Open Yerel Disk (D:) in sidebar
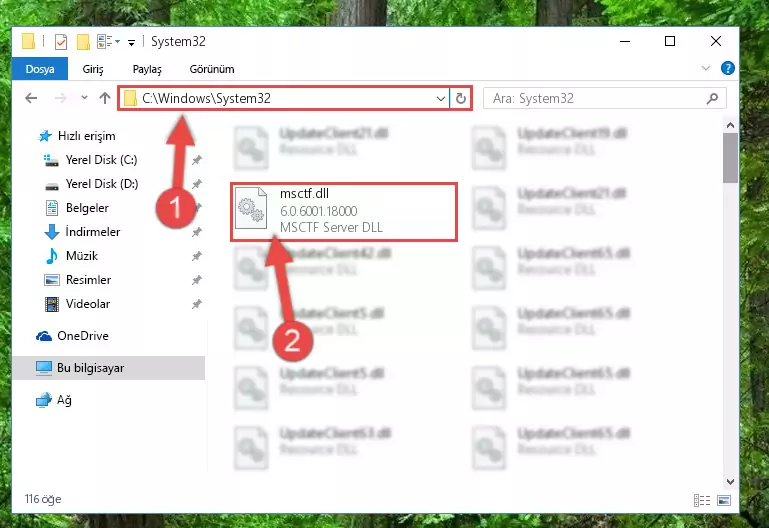Viewport: 769px width, 528px height. point(102,184)
